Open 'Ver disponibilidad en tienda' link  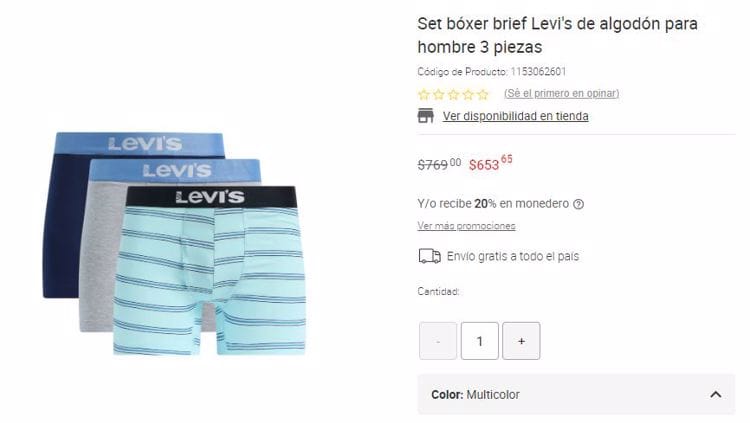click(516, 116)
